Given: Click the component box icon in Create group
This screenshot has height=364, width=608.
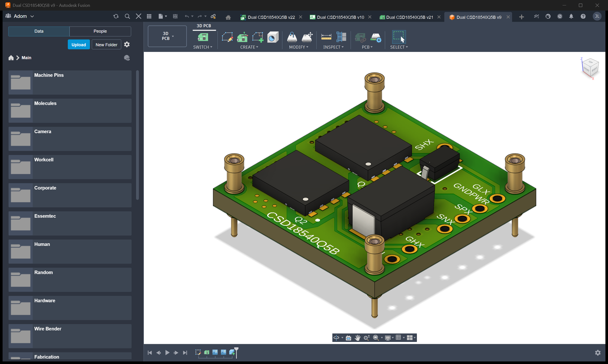Looking at the screenshot, I should coord(273,37).
